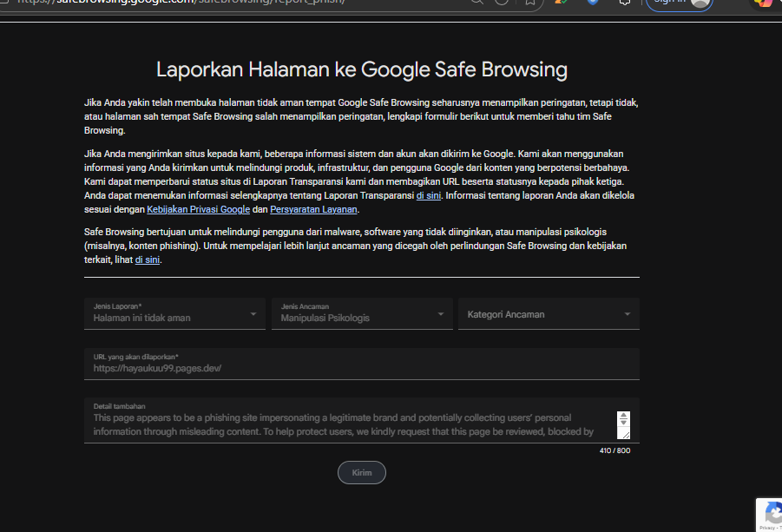This screenshot has width=782, height=532.
Task: Click the blue shield extension icon
Action: click(593, 2)
